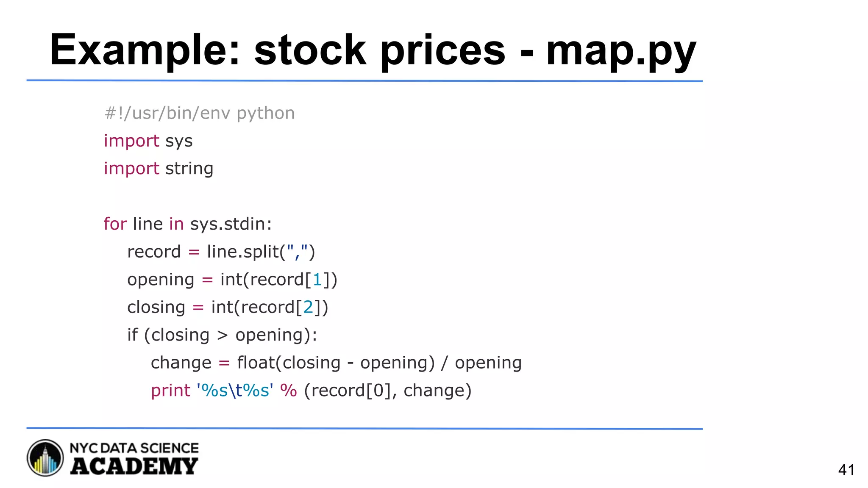Click "(record[0], change)" in the print statement
The height and width of the screenshot is (488, 868).
387,391
